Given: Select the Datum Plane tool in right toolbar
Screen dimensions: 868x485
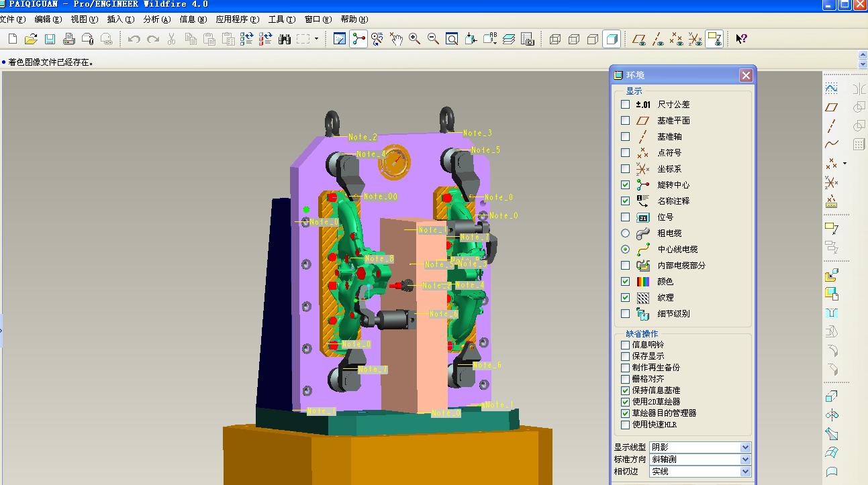Looking at the screenshot, I should pyautogui.click(x=832, y=107).
